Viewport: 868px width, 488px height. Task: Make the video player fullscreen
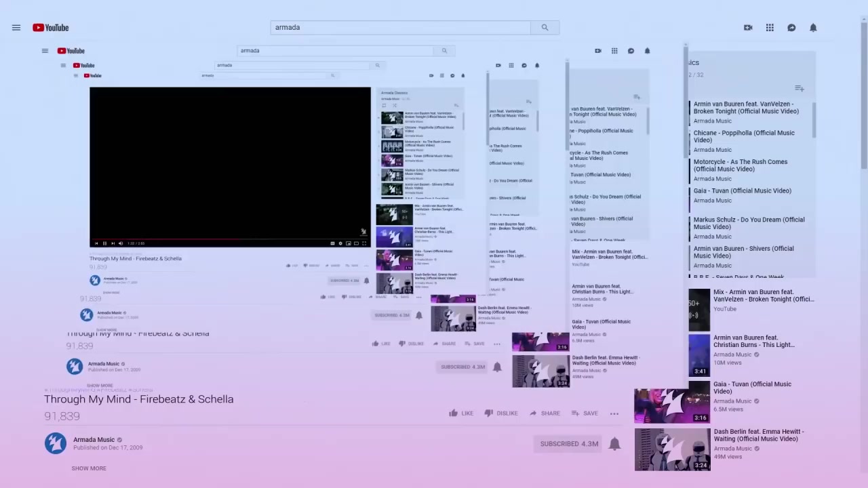pos(365,243)
